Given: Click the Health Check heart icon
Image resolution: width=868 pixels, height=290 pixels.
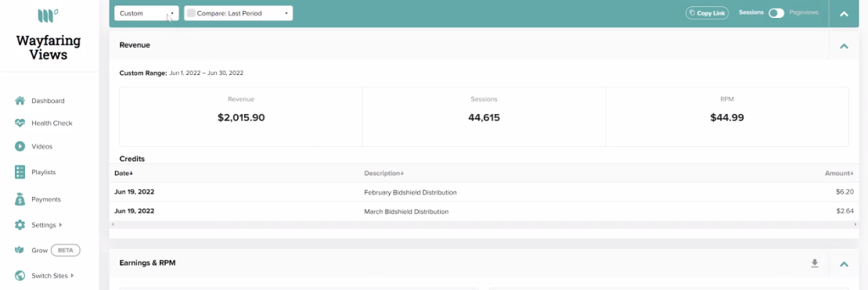Looking at the screenshot, I should (20, 124).
